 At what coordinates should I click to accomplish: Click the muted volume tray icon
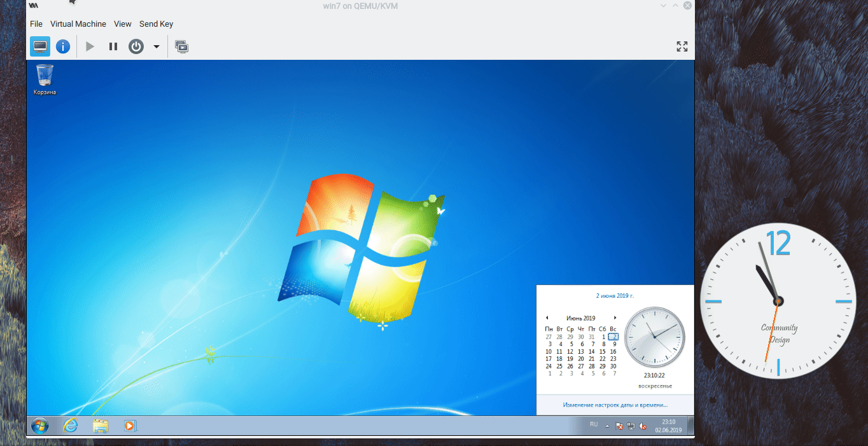click(x=643, y=426)
